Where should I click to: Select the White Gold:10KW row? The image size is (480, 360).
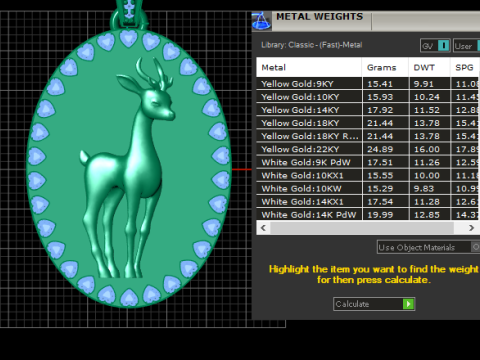tap(368, 189)
